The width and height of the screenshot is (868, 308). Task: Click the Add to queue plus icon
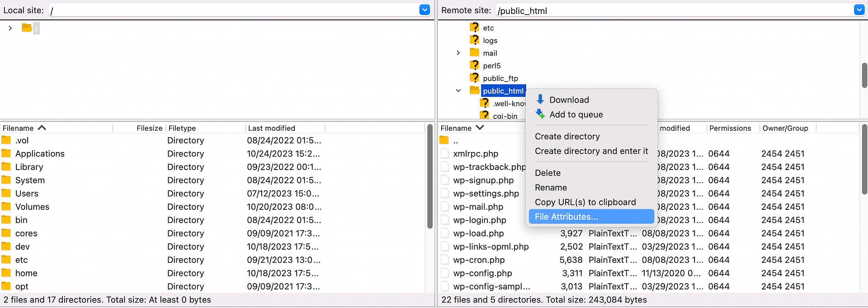pos(540,114)
